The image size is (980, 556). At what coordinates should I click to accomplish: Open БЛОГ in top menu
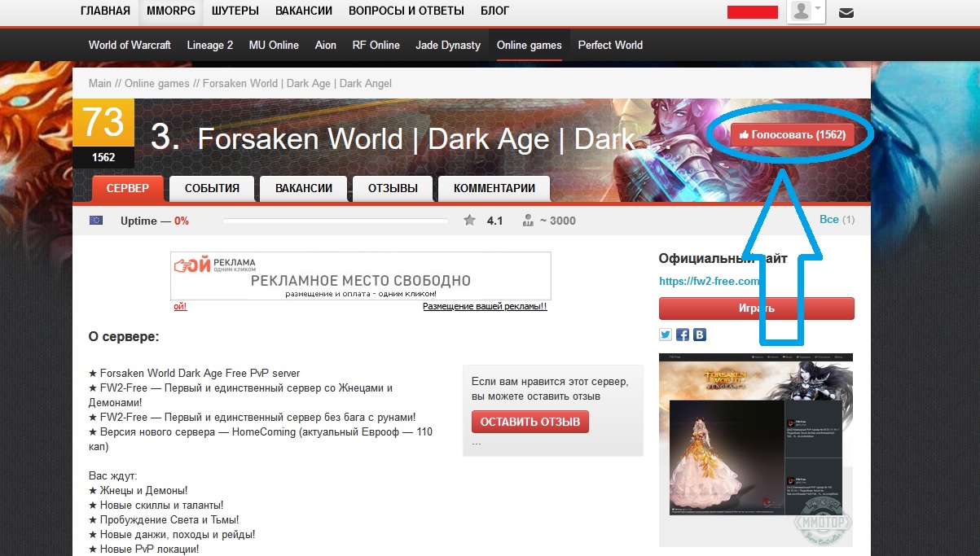[x=495, y=11]
